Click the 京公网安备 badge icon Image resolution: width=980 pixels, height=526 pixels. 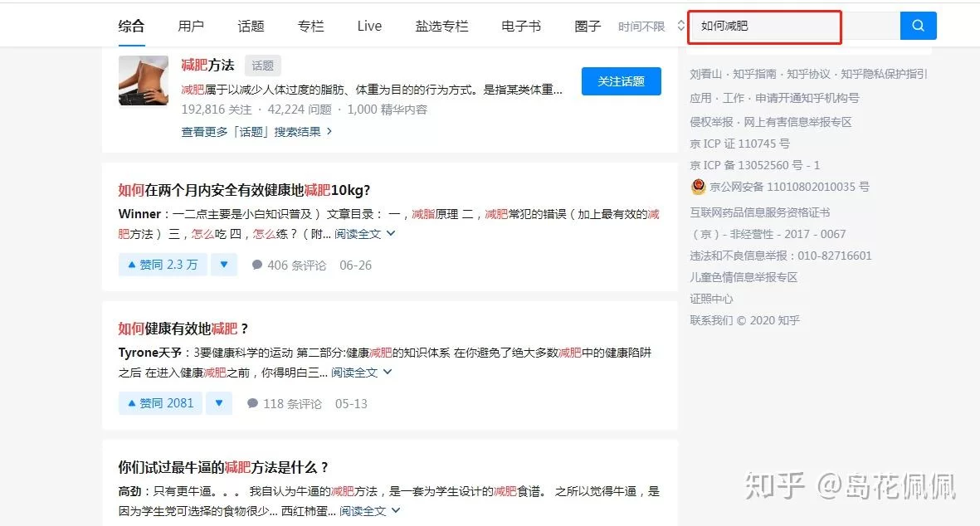click(699, 188)
